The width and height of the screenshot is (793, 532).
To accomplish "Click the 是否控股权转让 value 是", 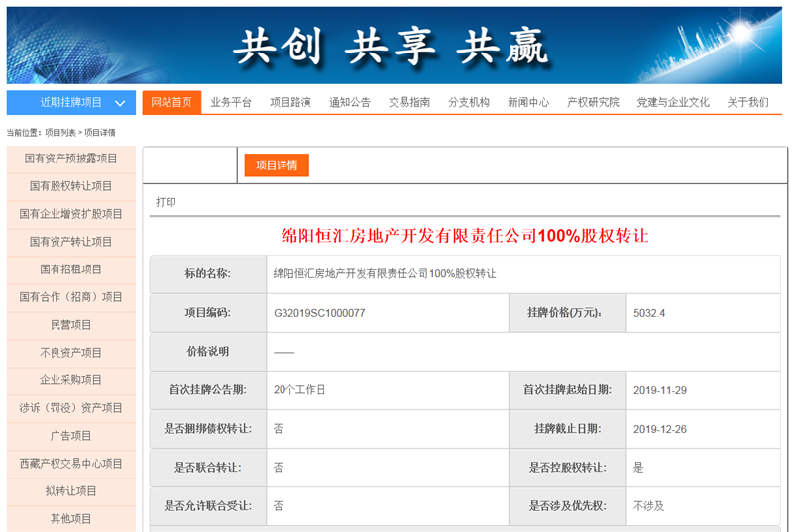I will [x=638, y=468].
